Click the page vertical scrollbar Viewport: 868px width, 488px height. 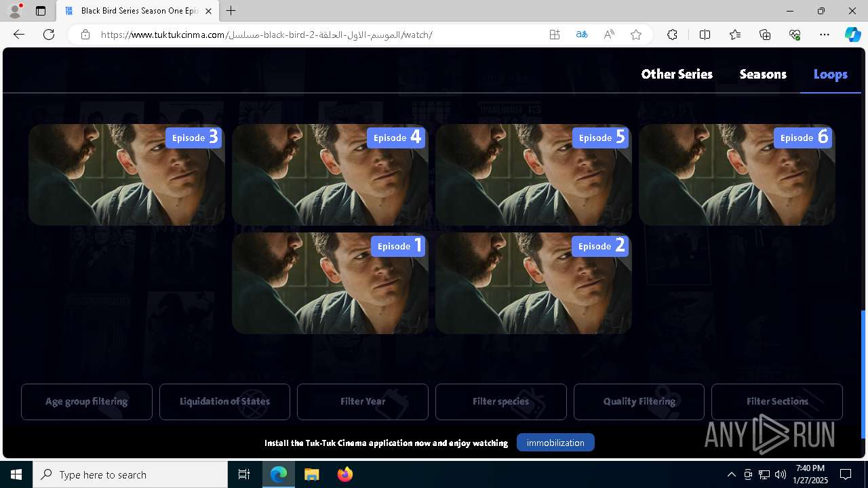click(x=863, y=373)
